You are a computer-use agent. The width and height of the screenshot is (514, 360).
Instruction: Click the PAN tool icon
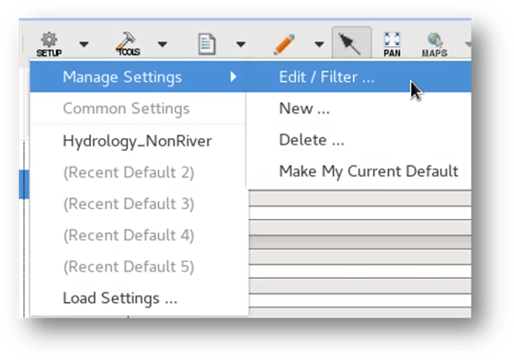(392, 44)
